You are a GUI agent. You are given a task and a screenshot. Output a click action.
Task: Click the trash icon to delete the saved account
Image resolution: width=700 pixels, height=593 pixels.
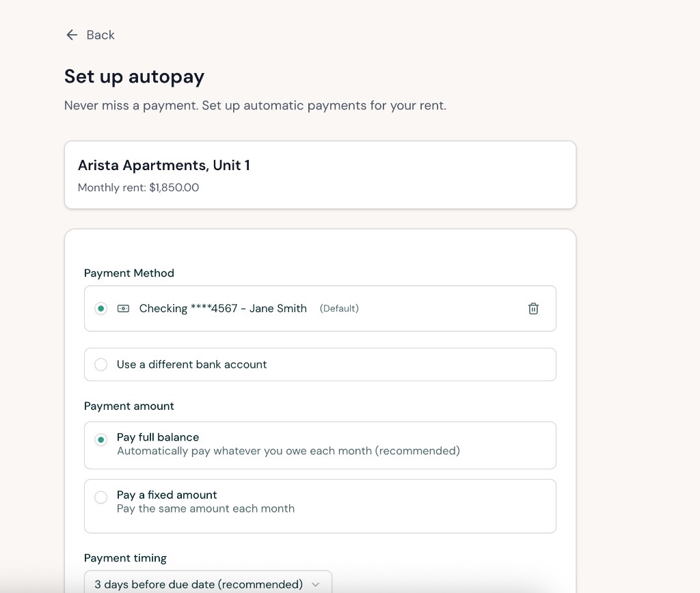point(533,308)
